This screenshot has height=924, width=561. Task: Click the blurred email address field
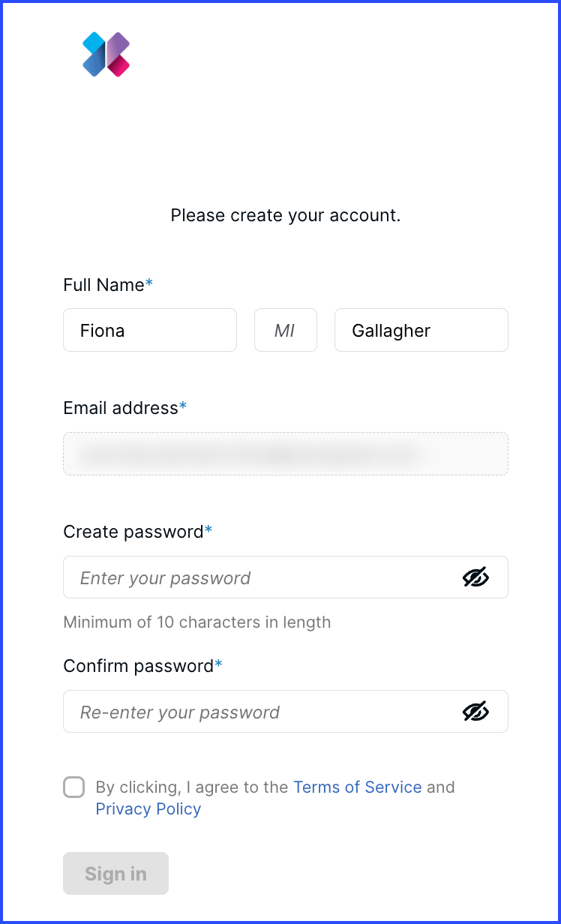(286, 454)
